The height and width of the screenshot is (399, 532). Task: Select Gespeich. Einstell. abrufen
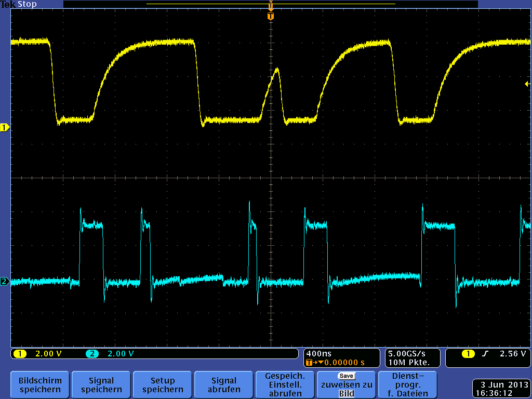pos(285,384)
